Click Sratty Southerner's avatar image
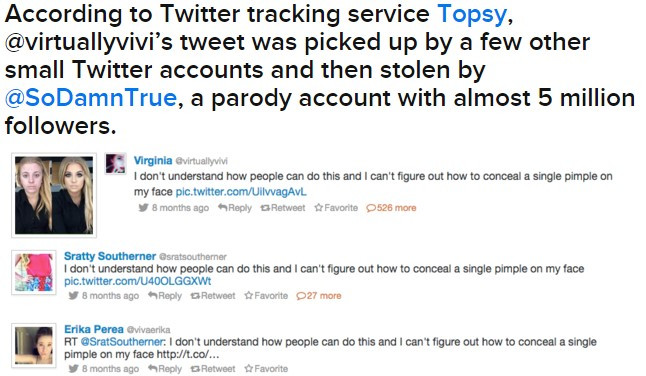Viewport: 646px width, 376px height. pos(34,272)
